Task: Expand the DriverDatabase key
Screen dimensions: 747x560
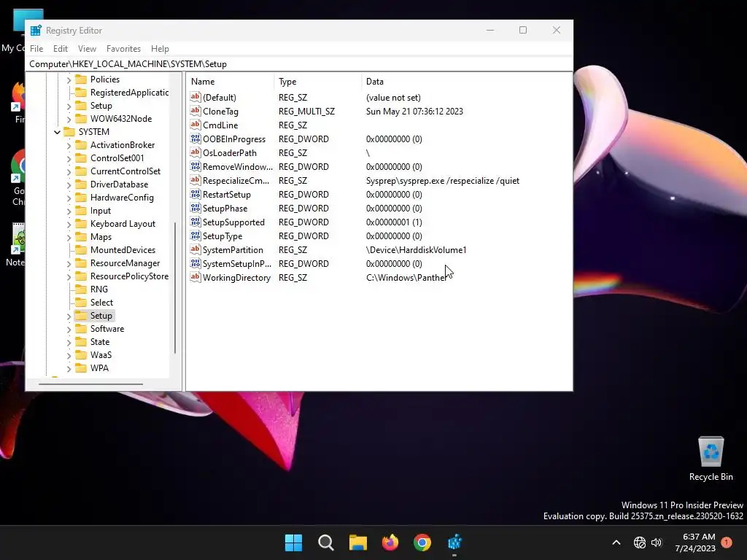Action: click(x=69, y=184)
